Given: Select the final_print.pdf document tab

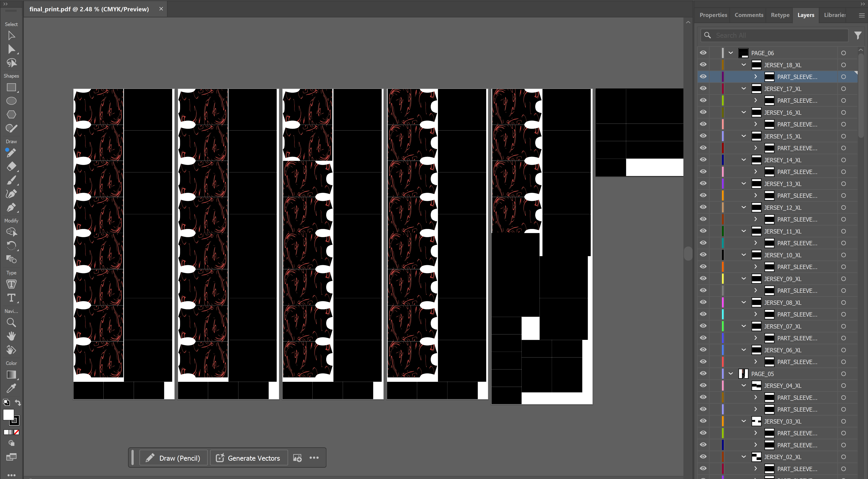Looking at the screenshot, I should (89, 9).
